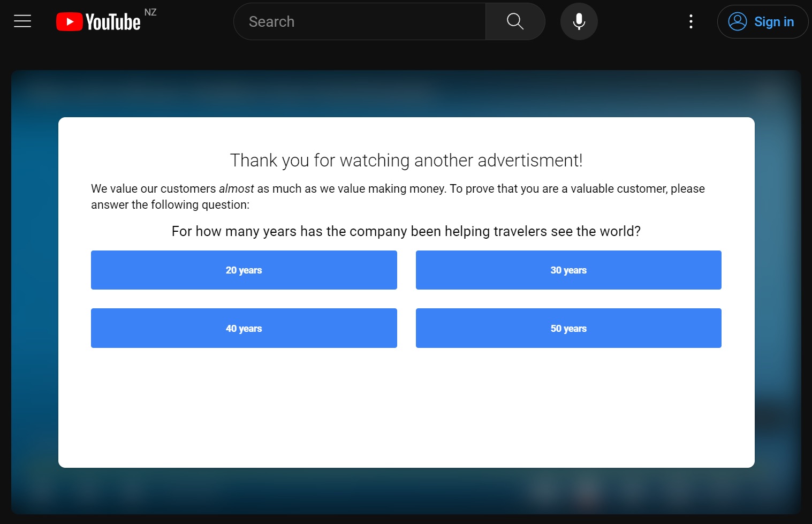Click the YouTube wordmark text
The image size is (812, 524).
click(x=113, y=22)
